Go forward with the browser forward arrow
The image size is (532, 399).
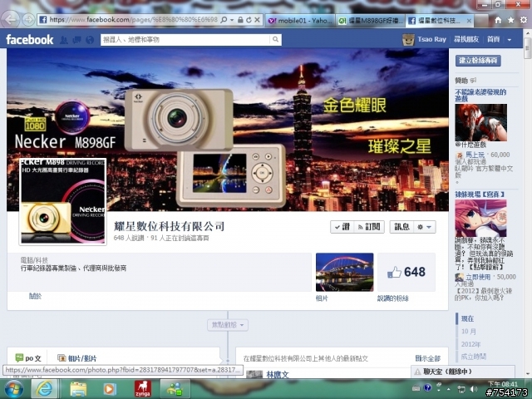coord(28,20)
